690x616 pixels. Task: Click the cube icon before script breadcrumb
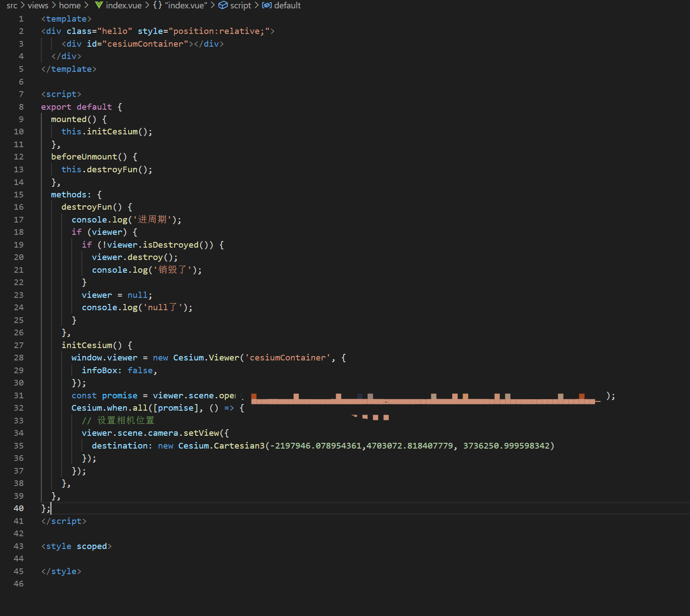click(223, 5)
